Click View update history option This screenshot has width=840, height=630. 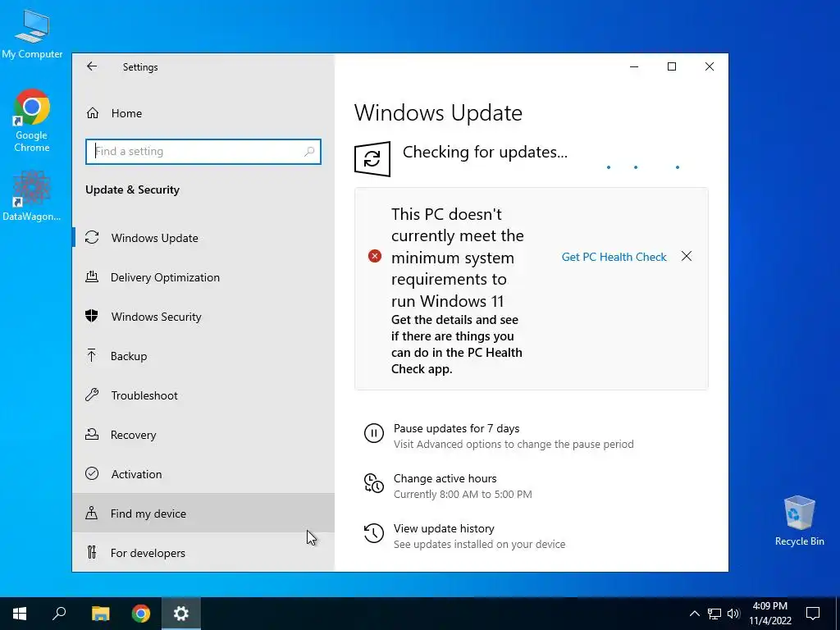[444, 528]
